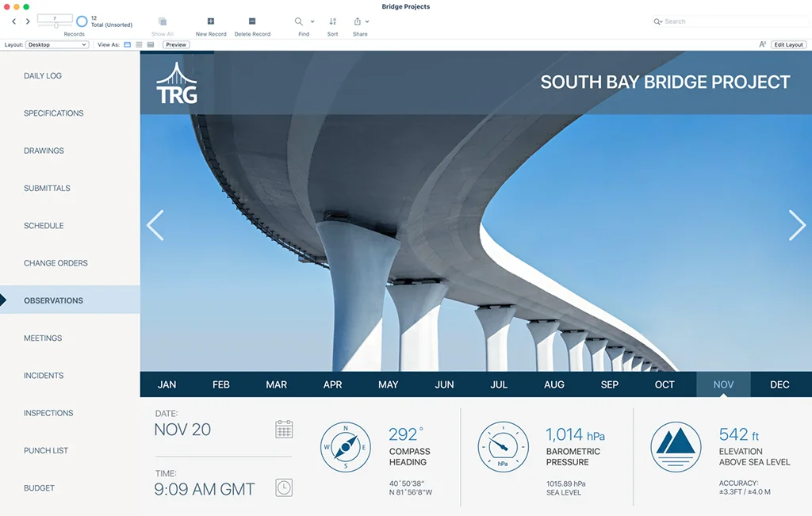Screen dimensions: 812x516
Task: Go to the next record arrow in toolbar
Action: pyautogui.click(x=28, y=21)
